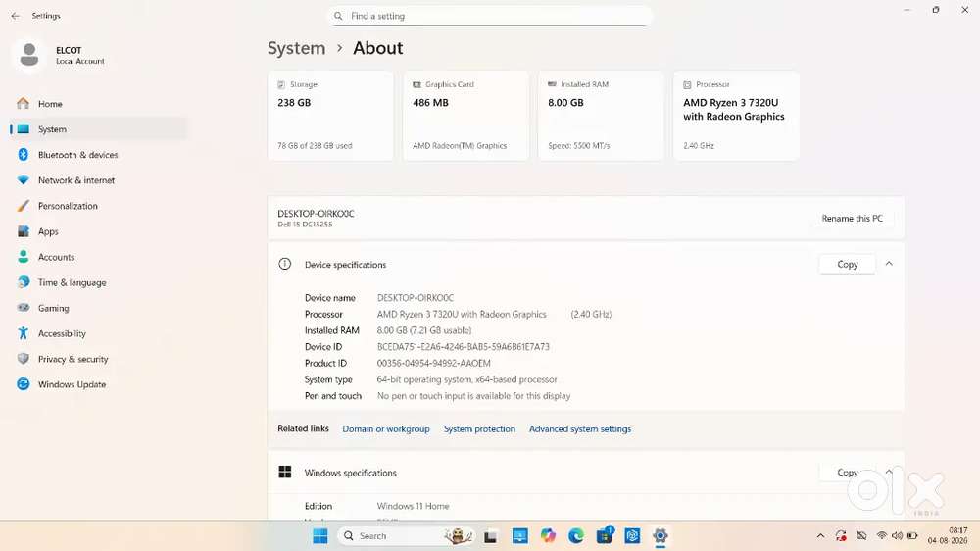Image resolution: width=980 pixels, height=551 pixels.
Task: Collapse the Windows specifications section
Action: pos(889,473)
